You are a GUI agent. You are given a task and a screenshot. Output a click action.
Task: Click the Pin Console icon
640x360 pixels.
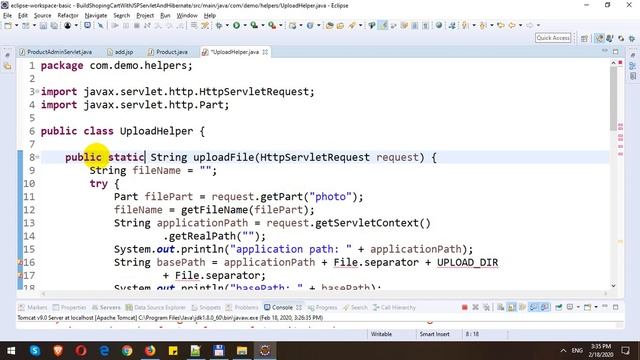(558, 307)
